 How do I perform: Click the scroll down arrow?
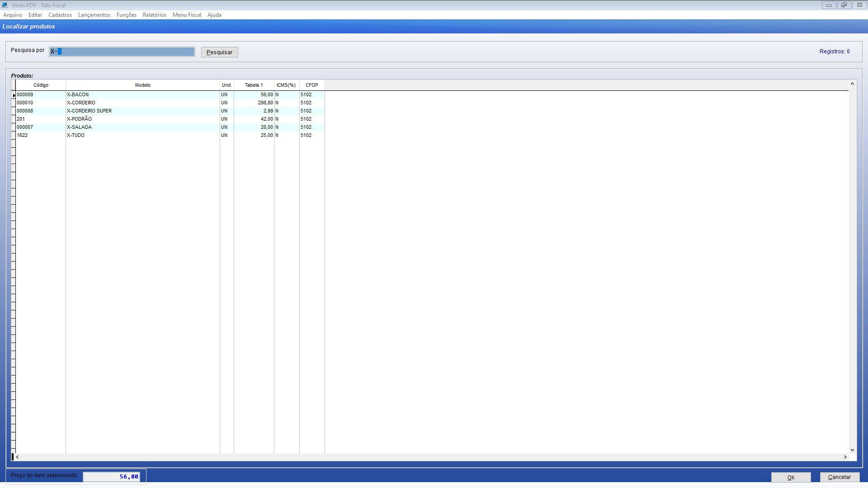click(852, 450)
